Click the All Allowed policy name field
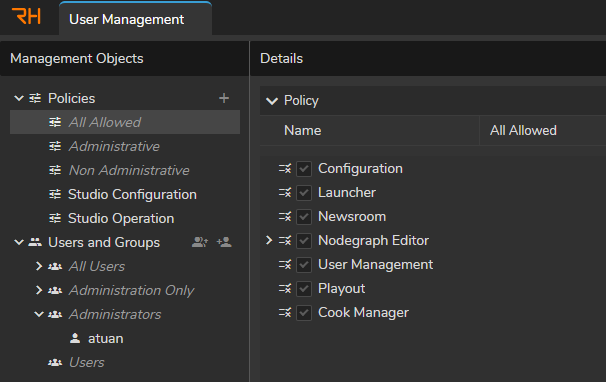Viewport: 606px width, 382px height. pos(543,130)
